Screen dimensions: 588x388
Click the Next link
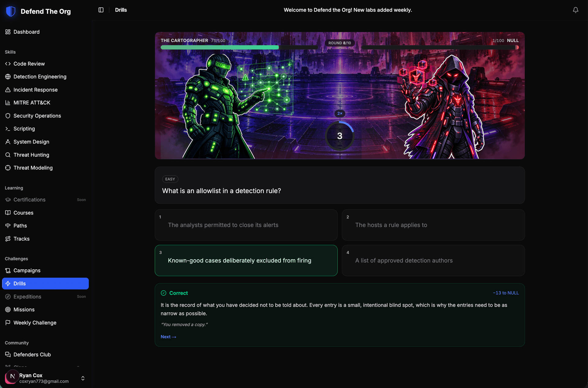coord(168,337)
